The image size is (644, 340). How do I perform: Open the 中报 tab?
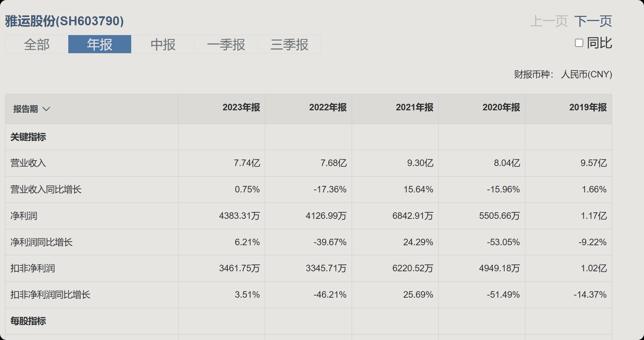click(163, 44)
